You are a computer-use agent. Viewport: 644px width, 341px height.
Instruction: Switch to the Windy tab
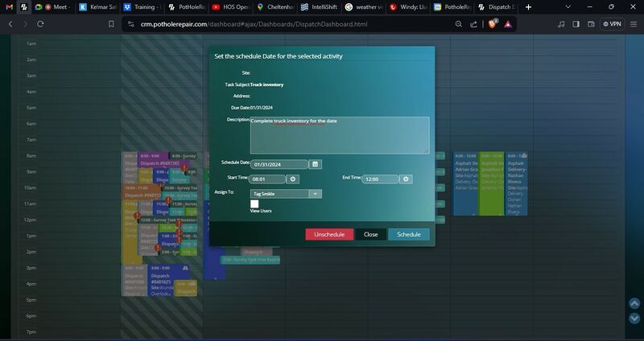coord(408,7)
